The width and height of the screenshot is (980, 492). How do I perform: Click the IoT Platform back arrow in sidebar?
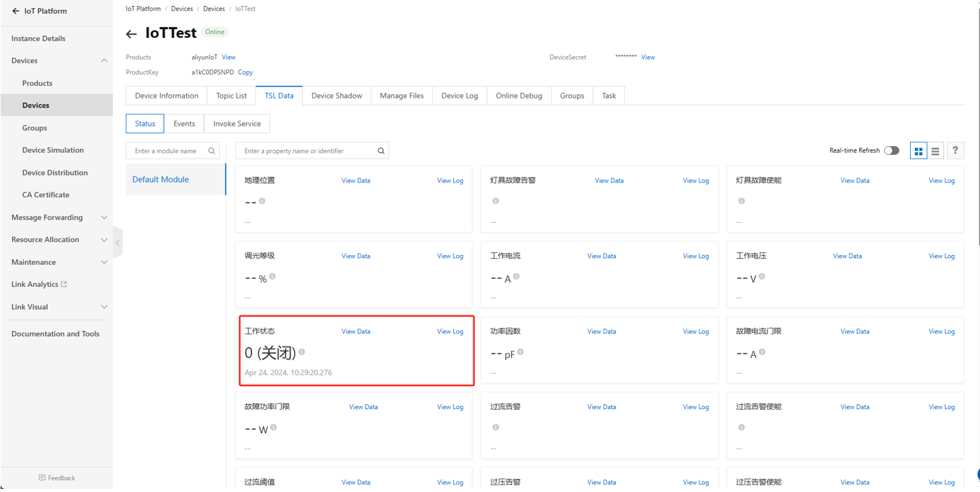point(15,11)
